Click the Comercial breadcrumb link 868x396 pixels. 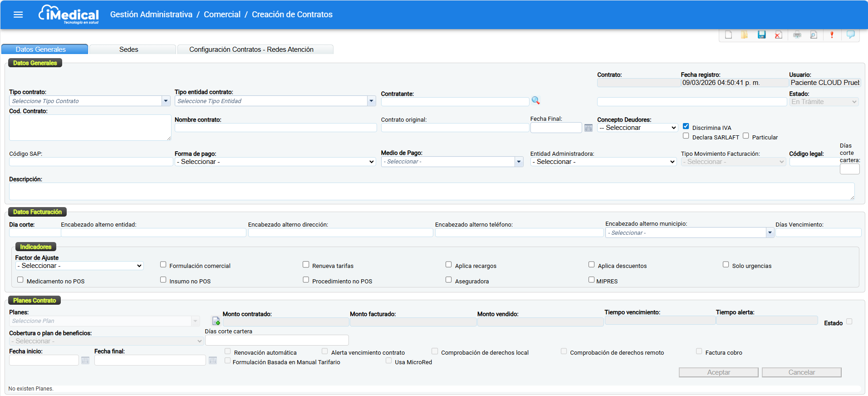(x=222, y=15)
